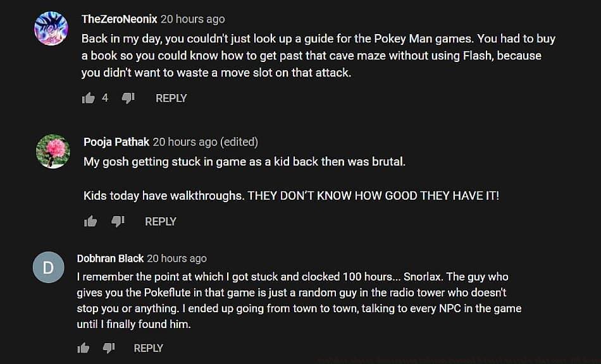Like TheZeroNeonix's comment
This screenshot has width=601, height=364.
tap(88, 98)
